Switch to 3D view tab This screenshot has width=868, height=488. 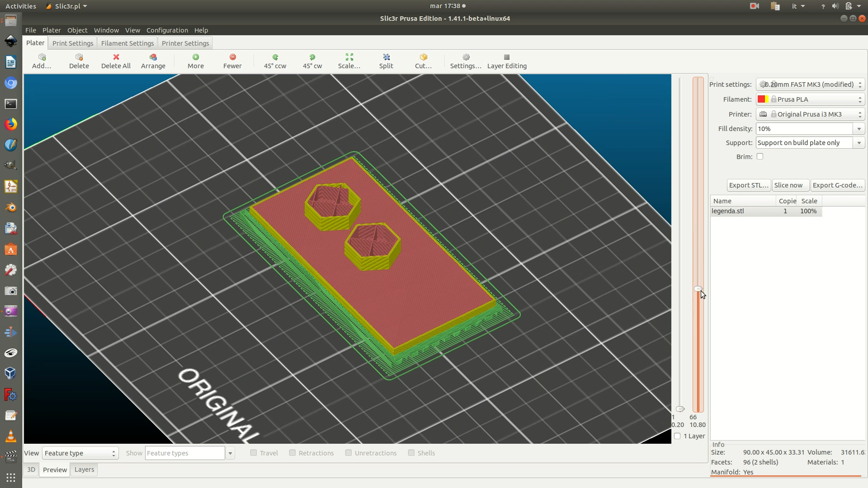point(31,469)
